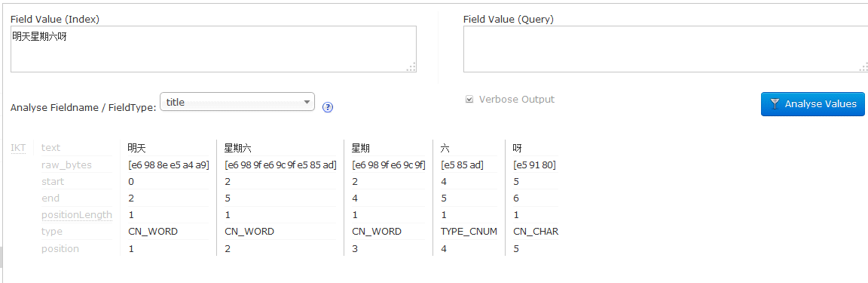
Task: Click the IKT analyzer abbreviation label
Action: [x=18, y=148]
